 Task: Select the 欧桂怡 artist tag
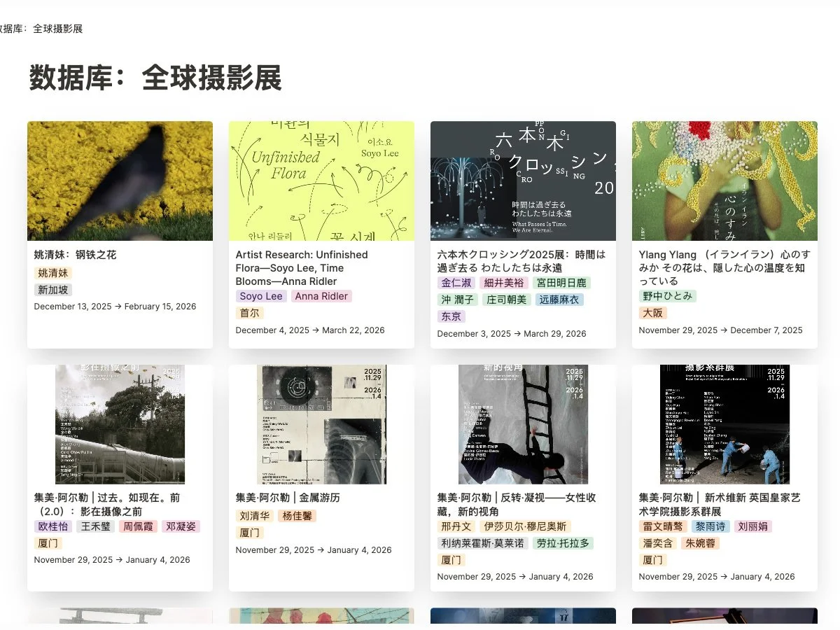click(53, 526)
